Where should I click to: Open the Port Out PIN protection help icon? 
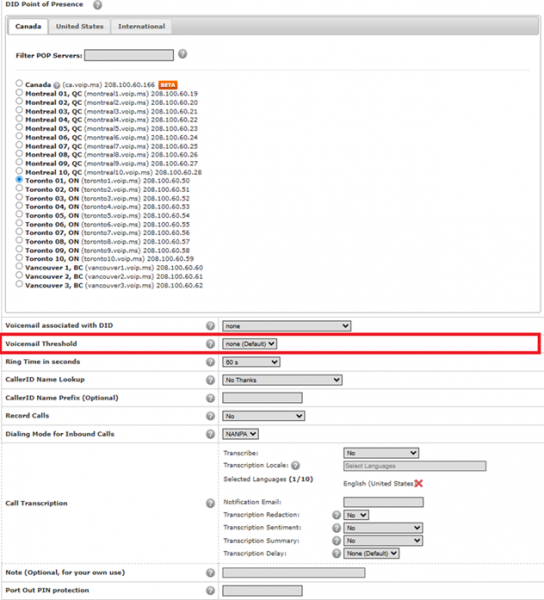click(210, 590)
